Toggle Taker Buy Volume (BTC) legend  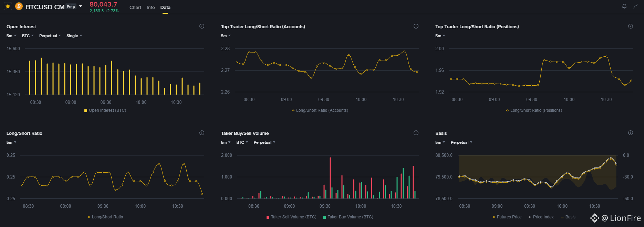pos(348,217)
